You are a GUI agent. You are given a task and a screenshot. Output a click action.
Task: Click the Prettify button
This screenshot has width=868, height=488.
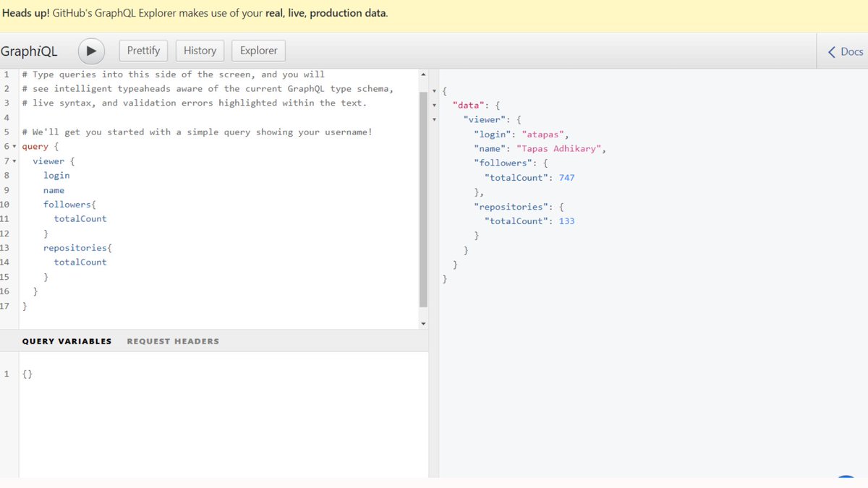click(x=142, y=51)
